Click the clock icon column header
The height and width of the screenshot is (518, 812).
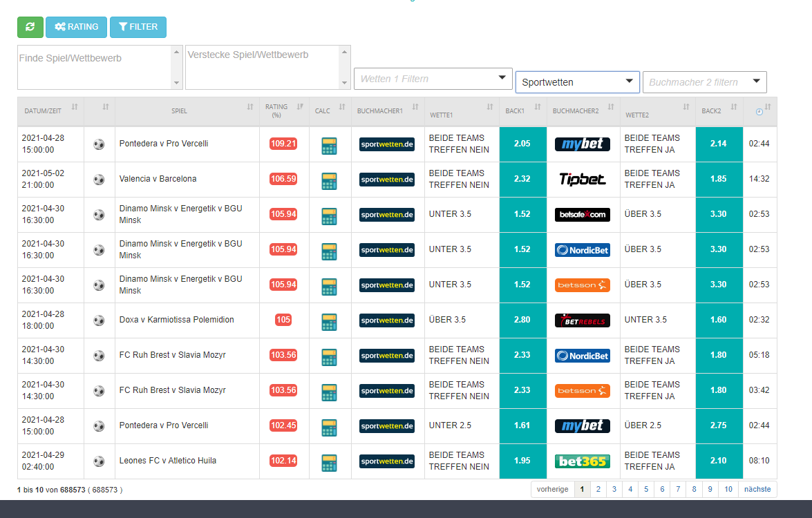pos(759,111)
